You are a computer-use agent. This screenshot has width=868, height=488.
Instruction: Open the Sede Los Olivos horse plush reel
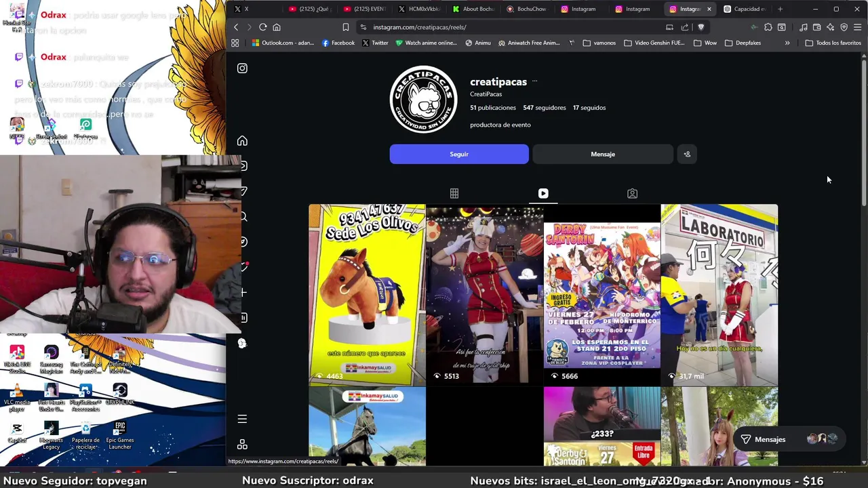point(367,295)
